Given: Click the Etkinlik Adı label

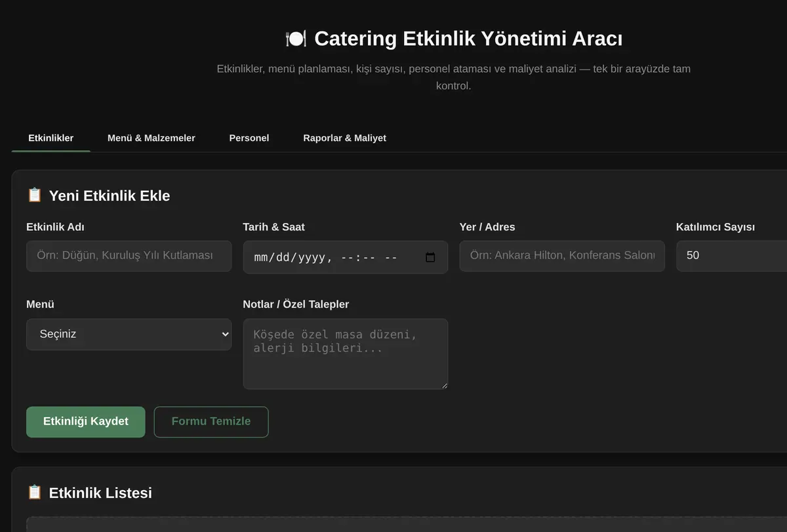Looking at the screenshot, I should (56, 227).
